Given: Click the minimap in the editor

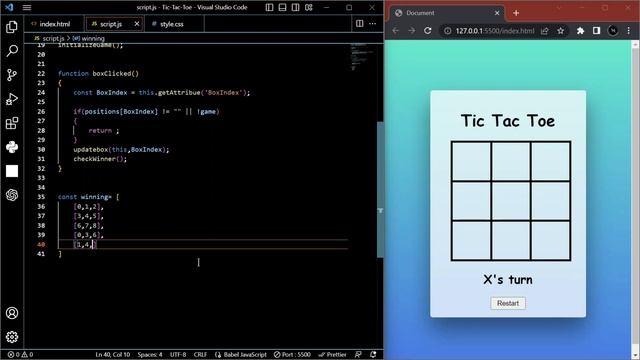Looking at the screenshot, I should (362, 57).
